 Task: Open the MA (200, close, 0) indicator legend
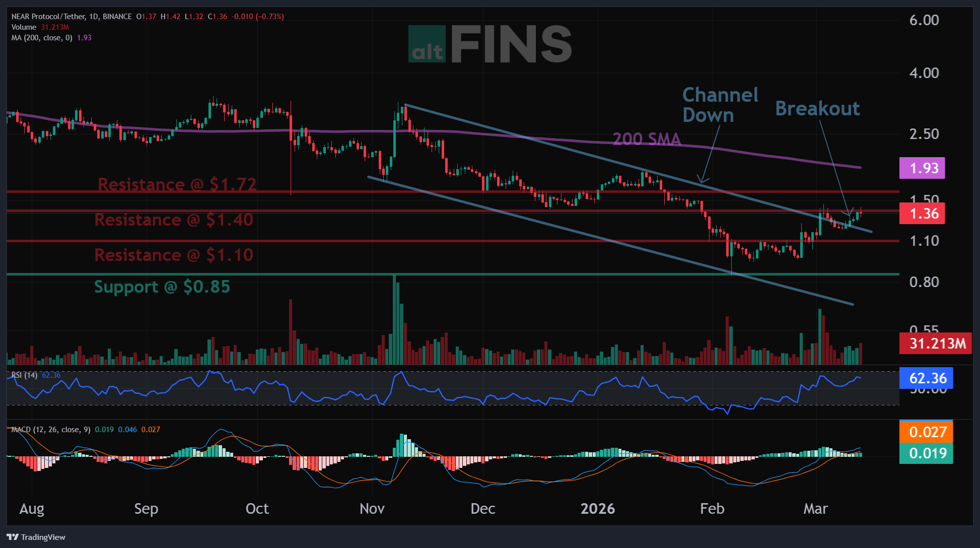coord(42,38)
